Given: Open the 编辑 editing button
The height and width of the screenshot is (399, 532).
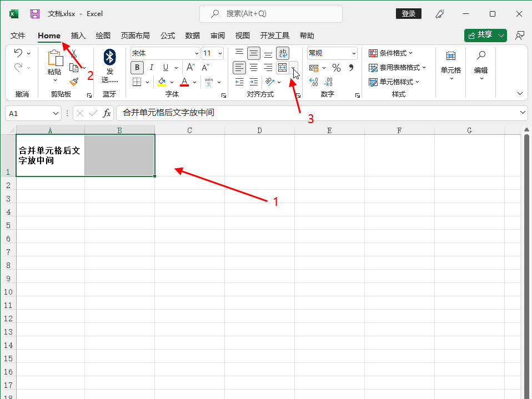Looking at the screenshot, I should (x=481, y=65).
